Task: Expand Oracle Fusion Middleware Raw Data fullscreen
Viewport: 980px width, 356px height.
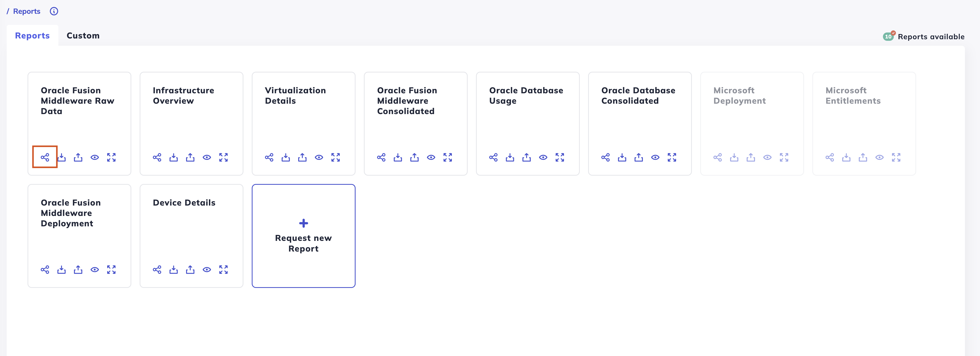Action: click(x=111, y=157)
